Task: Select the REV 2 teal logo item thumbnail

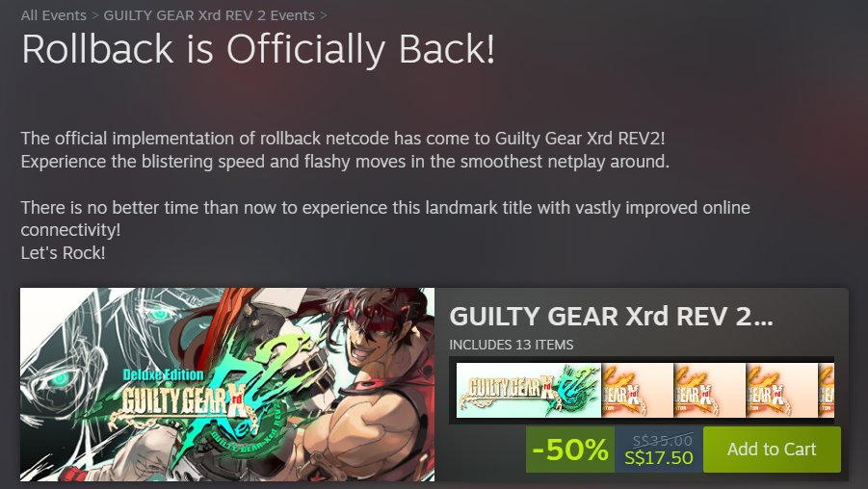Action: point(529,390)
